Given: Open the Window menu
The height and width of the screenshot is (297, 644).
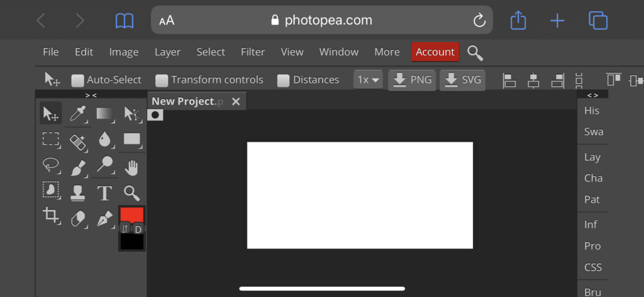Looking at the screenshot, I should (x=339, y=52).
